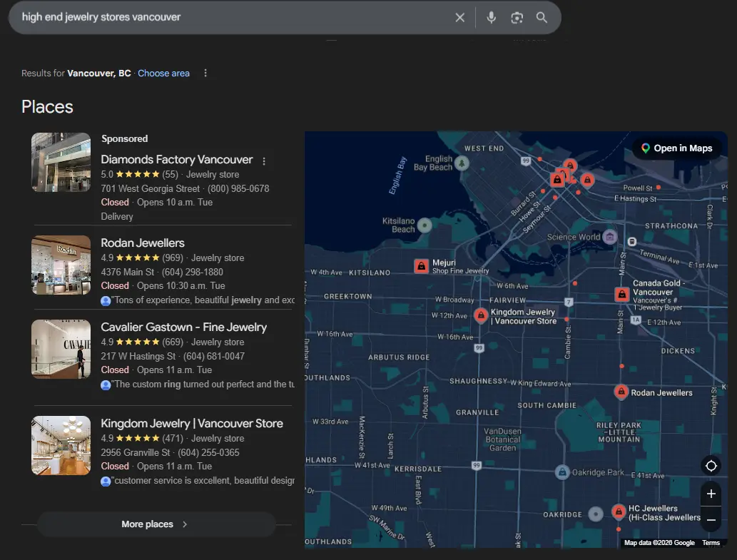
Task: Expand list with More places
Action: tap(156, 524)
